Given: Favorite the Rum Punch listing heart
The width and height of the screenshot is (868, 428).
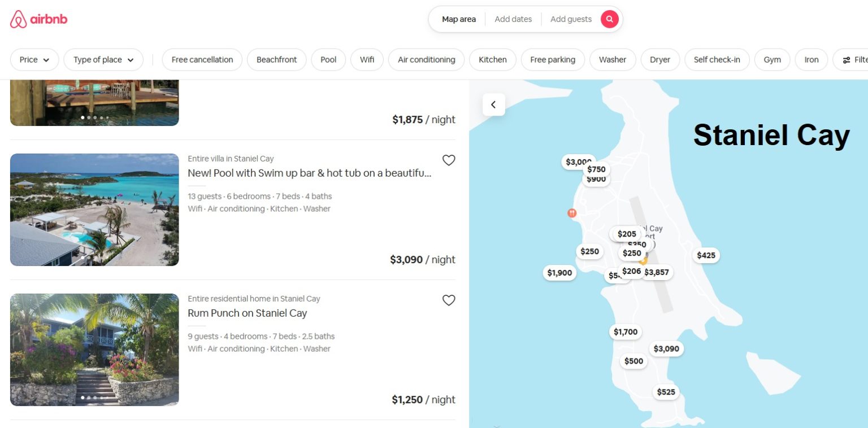Looking at the screenshot, I should [449, 300].
